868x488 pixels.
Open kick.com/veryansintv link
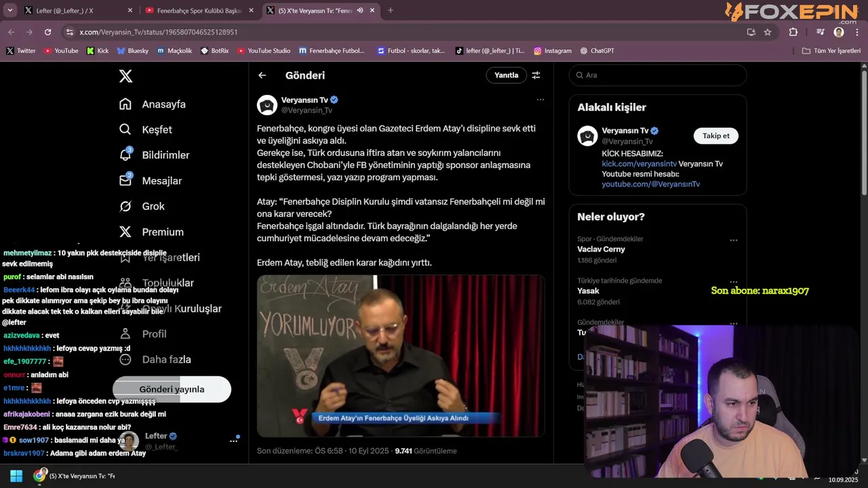tap(639, 164)
